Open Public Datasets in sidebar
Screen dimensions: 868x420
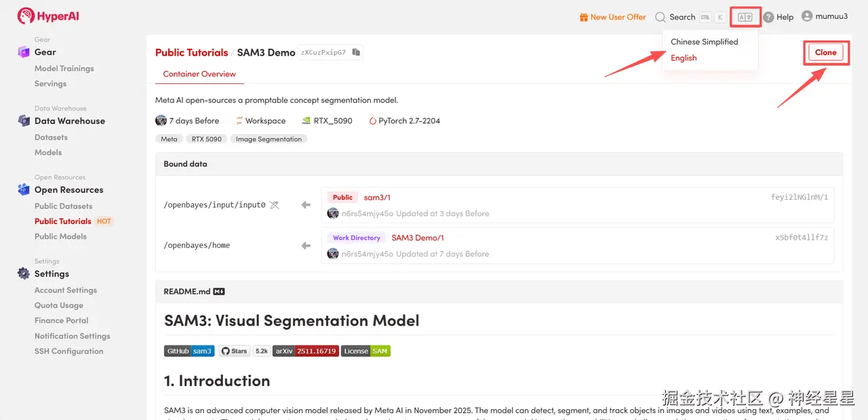pos(64,206)
